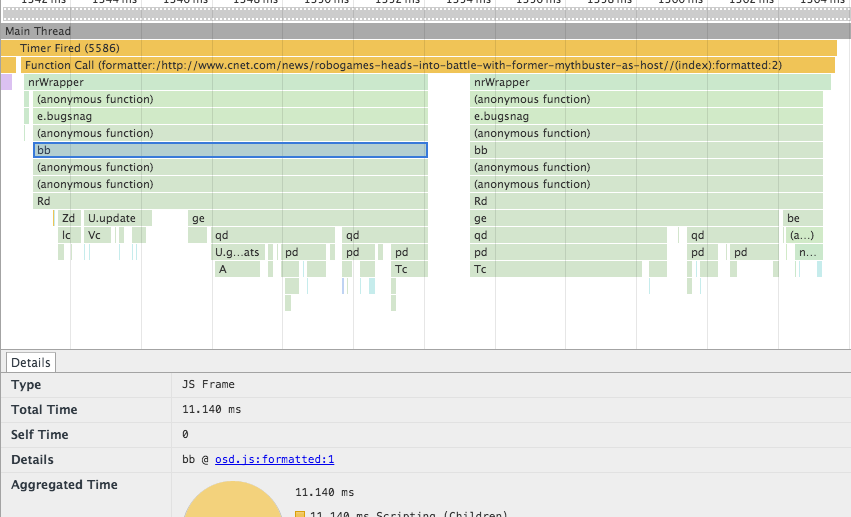Click the highlighted bb frame
Screen dimensions: 851x517
point(230,150)
